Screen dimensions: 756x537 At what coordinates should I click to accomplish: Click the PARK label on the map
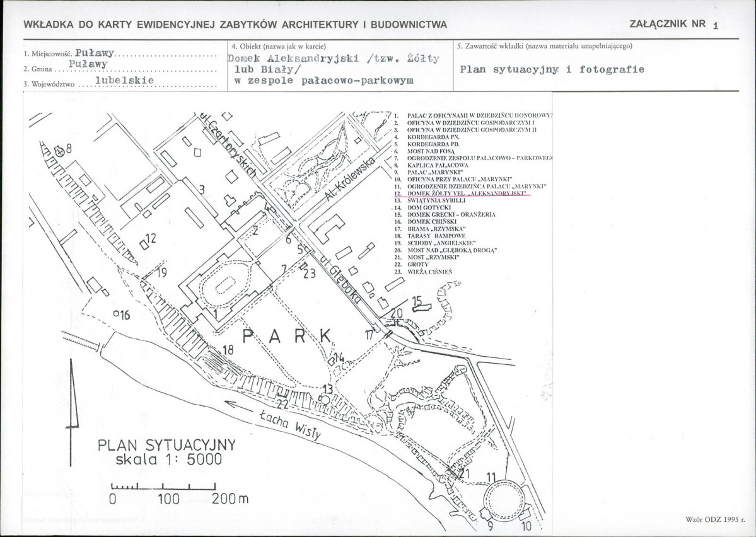coord(288,337)
